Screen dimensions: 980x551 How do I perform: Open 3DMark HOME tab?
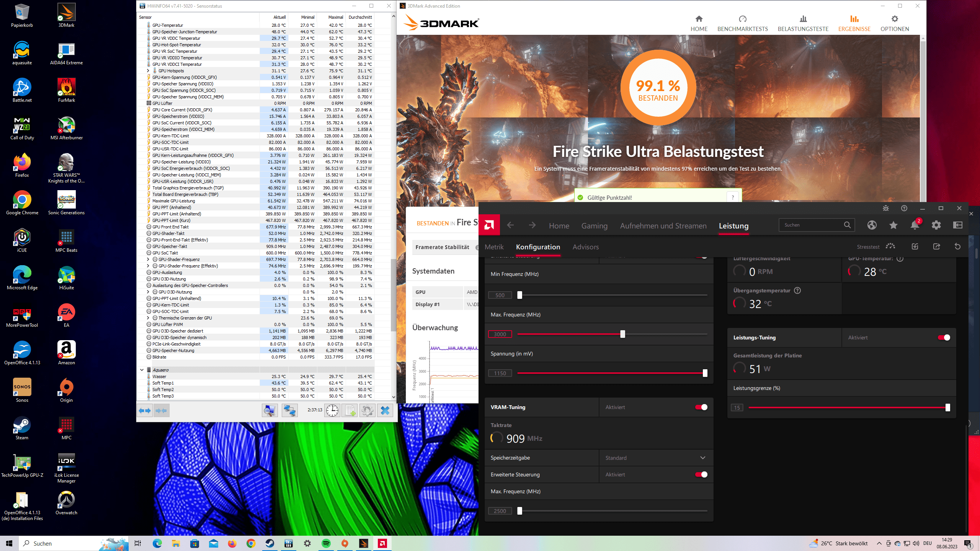[699, 23]
